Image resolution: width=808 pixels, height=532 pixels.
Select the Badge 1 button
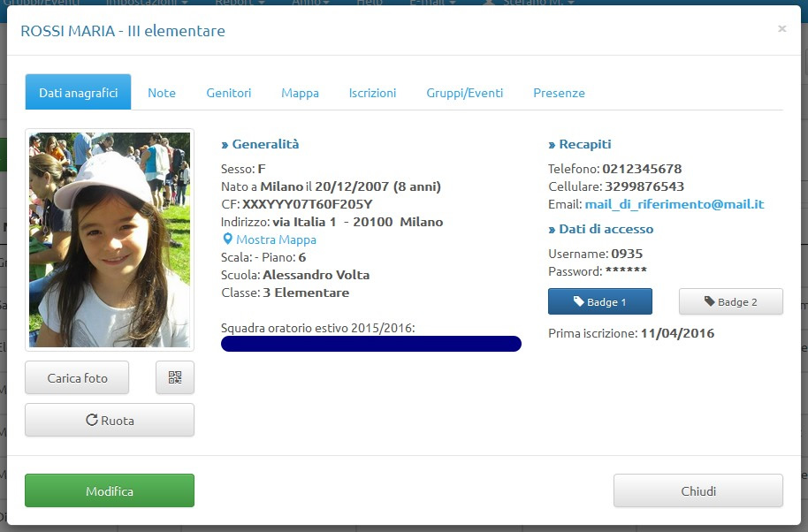pos(600,301)
